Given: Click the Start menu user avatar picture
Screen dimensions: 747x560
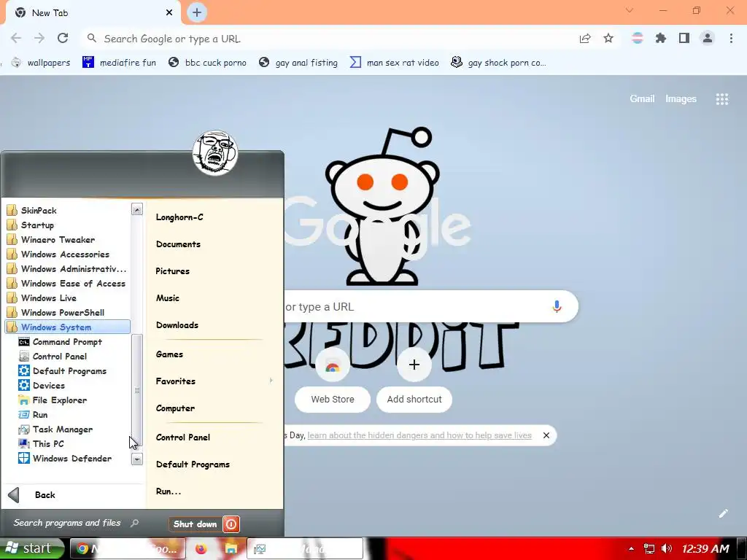Looking at the screenshot, I should click(x=215, y=153).
